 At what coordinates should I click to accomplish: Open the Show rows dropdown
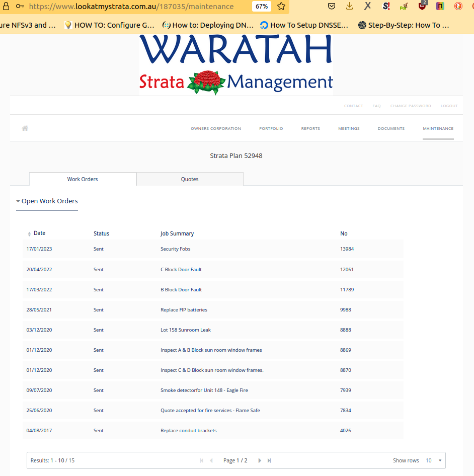(433, 460)
